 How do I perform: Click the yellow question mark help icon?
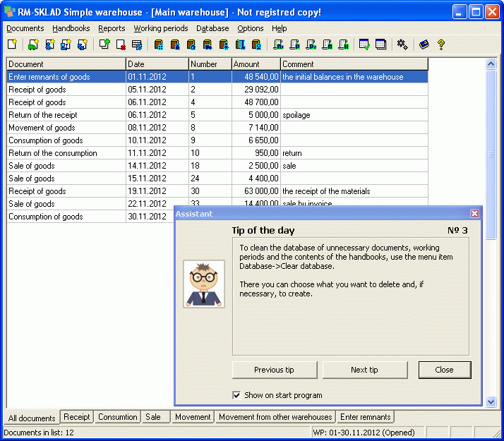441,44
